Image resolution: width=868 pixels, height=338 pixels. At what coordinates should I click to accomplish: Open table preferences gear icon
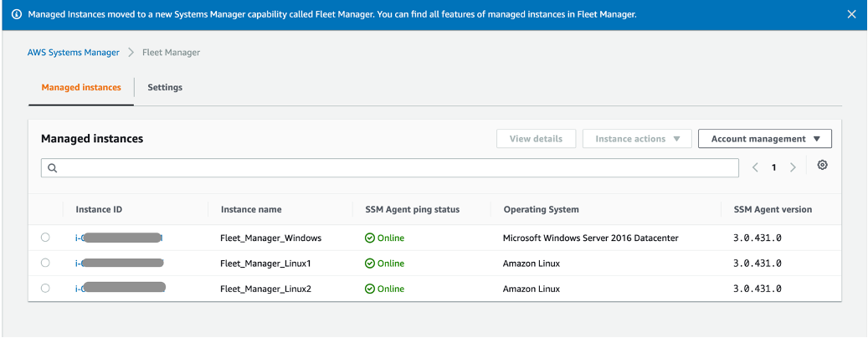(822, 165)
